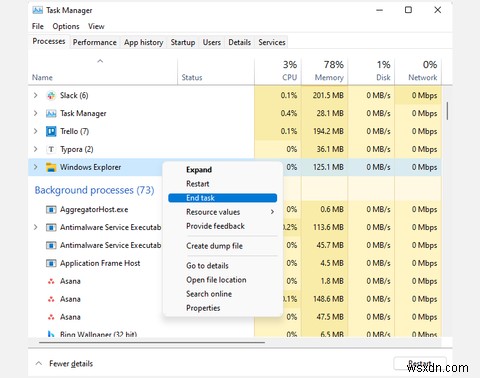Choose Properties in the context menu
This screenshot has width=480, height=378.
pyautogui.click(x=223, y=308)
